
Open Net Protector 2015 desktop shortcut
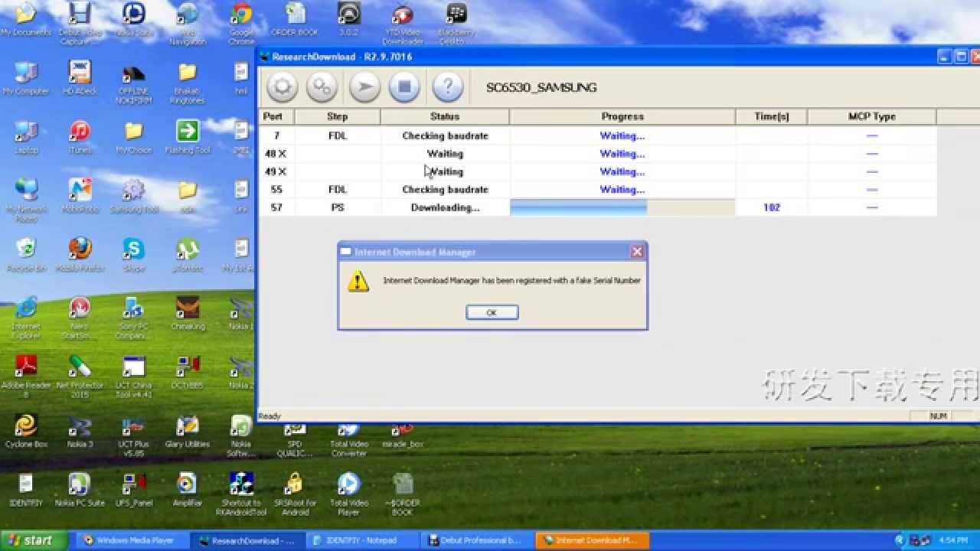(80, 377)
